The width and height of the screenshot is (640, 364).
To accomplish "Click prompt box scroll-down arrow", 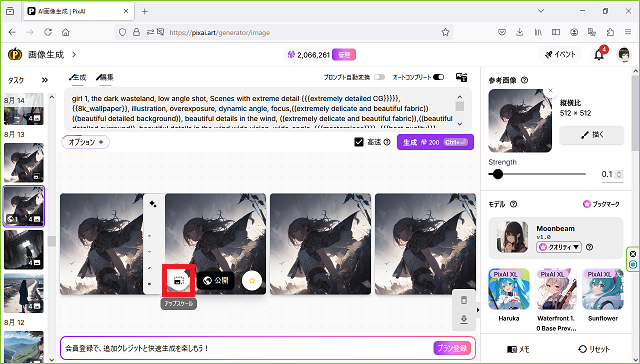I will click(460, 124).
